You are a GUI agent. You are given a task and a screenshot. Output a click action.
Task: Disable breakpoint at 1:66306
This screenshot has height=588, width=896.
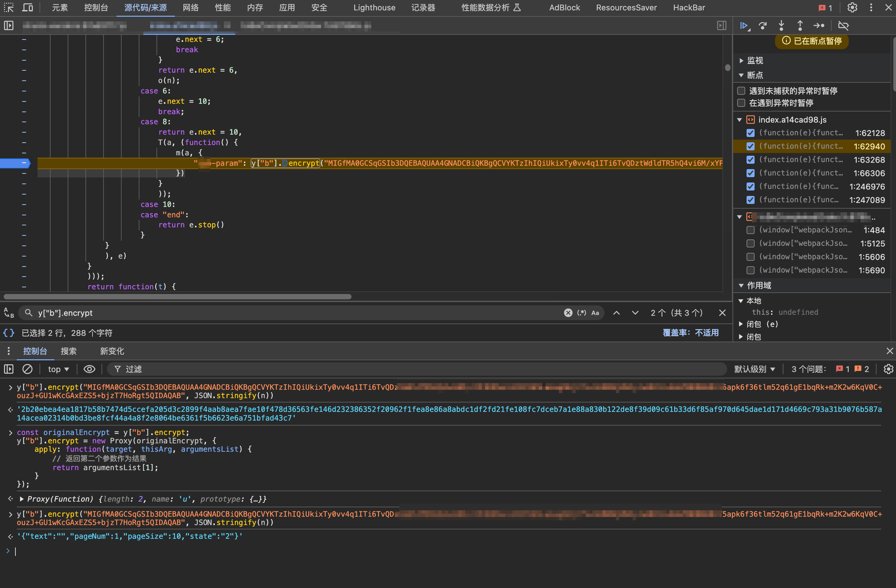point(750,173)
